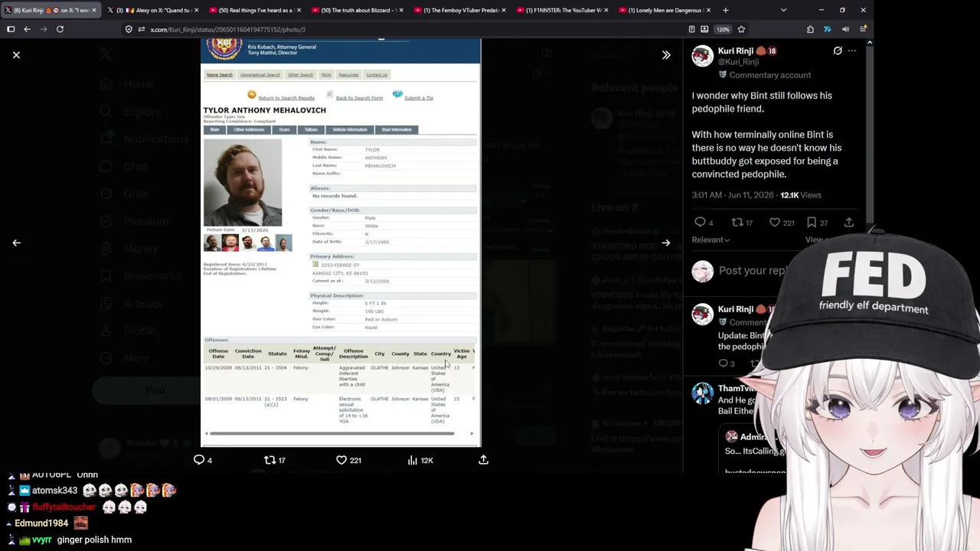This screenshot has height=551, width=980.
Task: Switch to The truth about Blizzard tab
Action: tap(358, 10)
